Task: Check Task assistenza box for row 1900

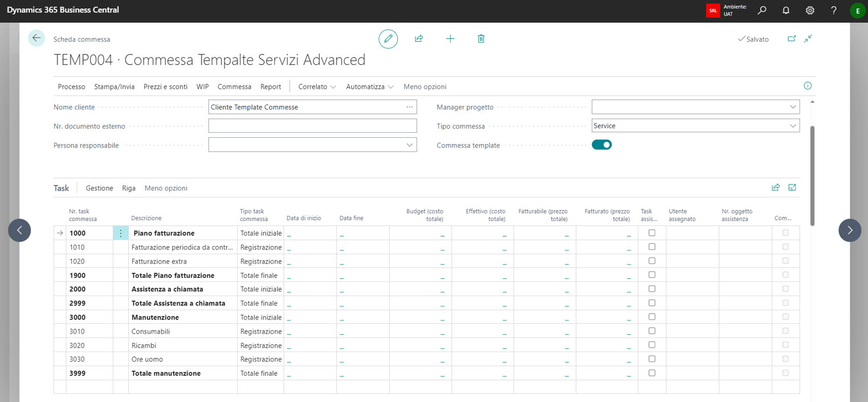Action: point(652,275)
